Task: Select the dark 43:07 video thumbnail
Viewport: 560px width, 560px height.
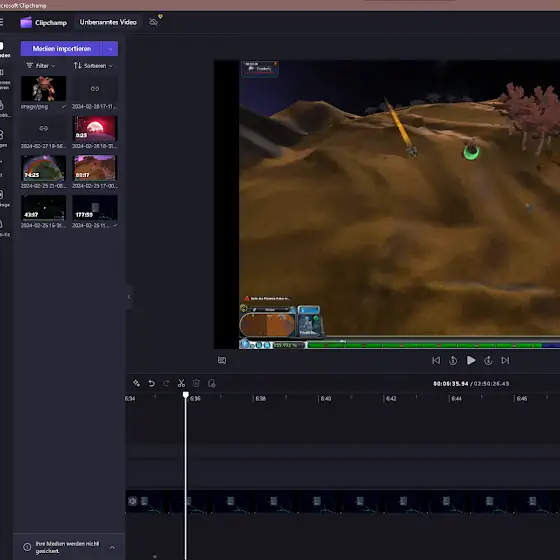Action: point(44,208)
